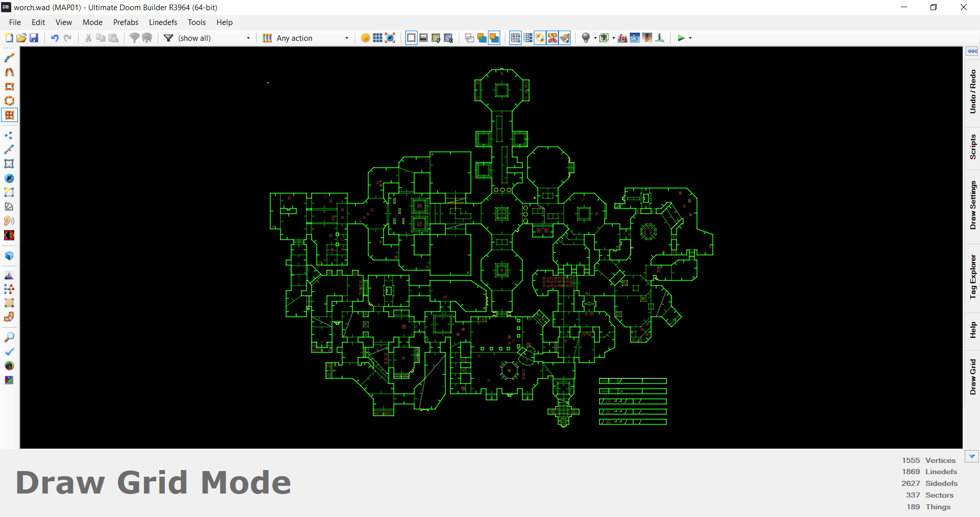
Task: Collapse side panel double-arrow button
Action: tap(972, 51)
